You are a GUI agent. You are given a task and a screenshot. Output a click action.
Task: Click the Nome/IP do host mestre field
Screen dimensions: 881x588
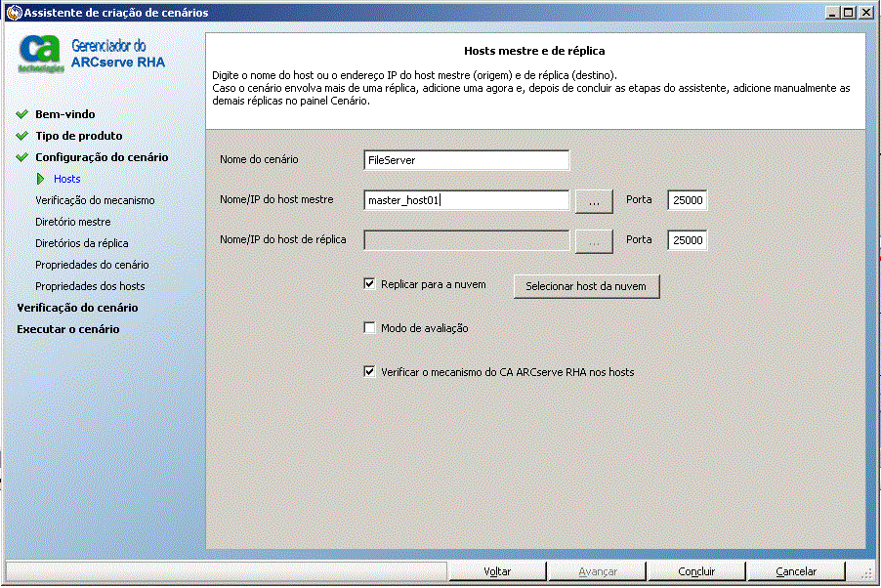pyautogui.click(x=466, y=200)
